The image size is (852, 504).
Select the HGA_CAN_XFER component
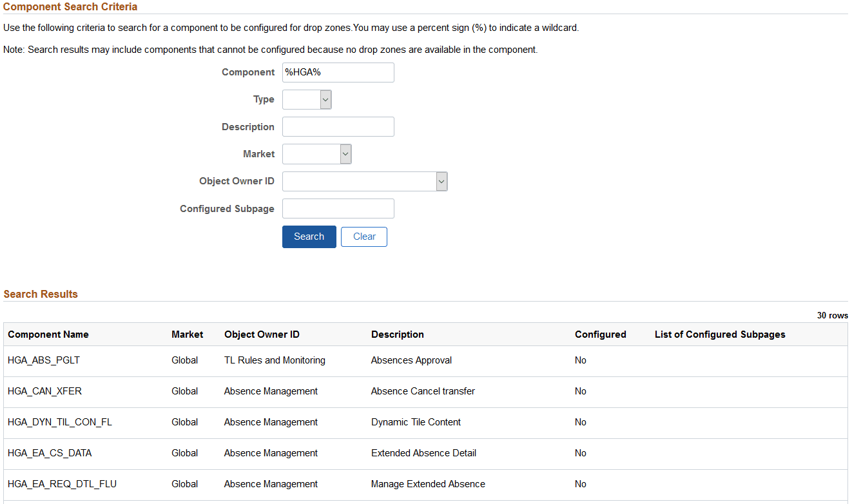(45, 391)
